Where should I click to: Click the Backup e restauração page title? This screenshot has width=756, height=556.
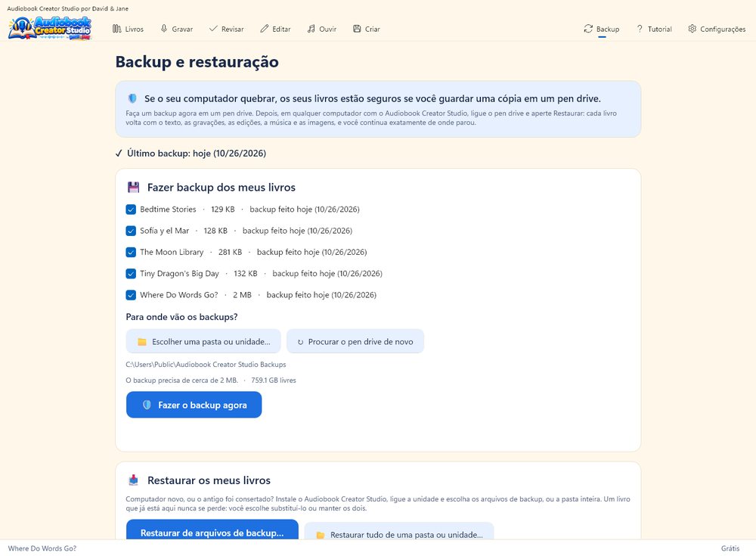coord(197,62)
